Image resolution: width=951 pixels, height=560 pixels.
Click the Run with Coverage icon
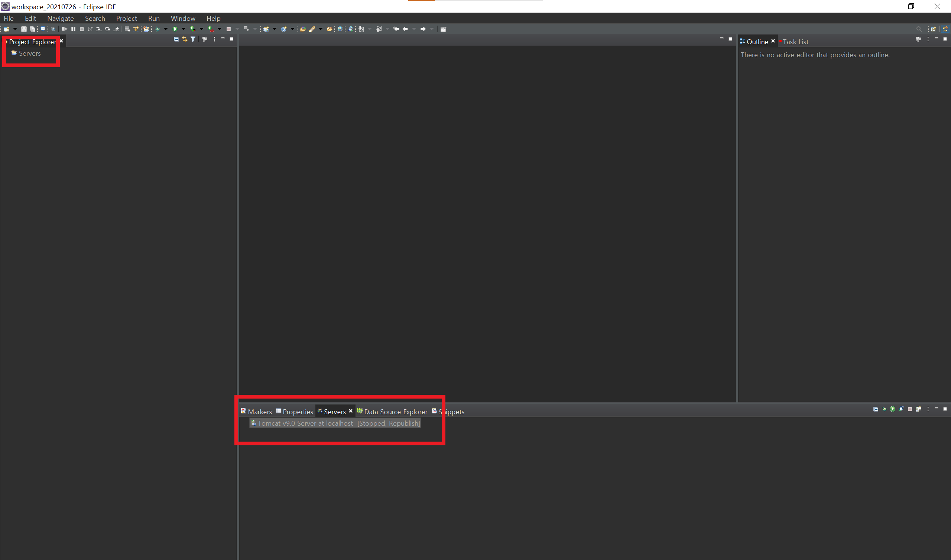coord(193,29)
